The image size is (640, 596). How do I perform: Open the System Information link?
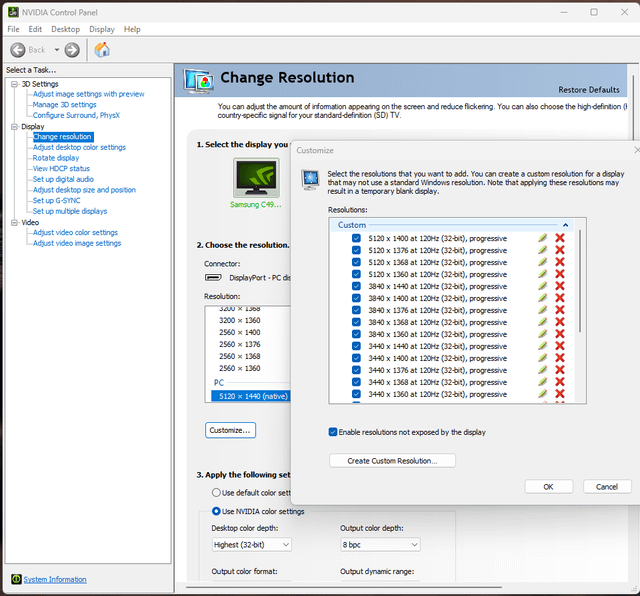[x=55, y=579]
